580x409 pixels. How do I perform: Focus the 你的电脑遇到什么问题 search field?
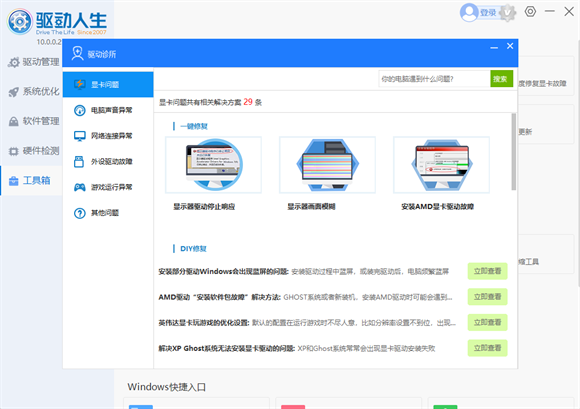434,79
